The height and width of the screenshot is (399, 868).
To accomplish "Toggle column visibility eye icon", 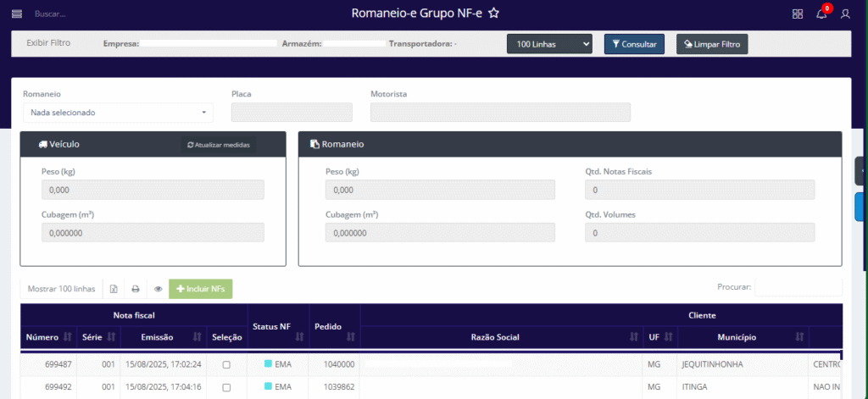I will (158, 289).
